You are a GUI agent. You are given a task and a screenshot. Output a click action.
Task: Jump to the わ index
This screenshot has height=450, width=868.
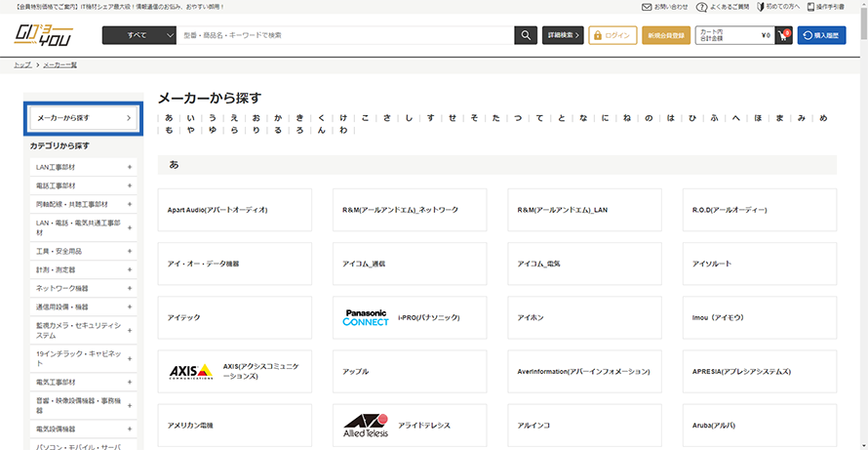343,131
